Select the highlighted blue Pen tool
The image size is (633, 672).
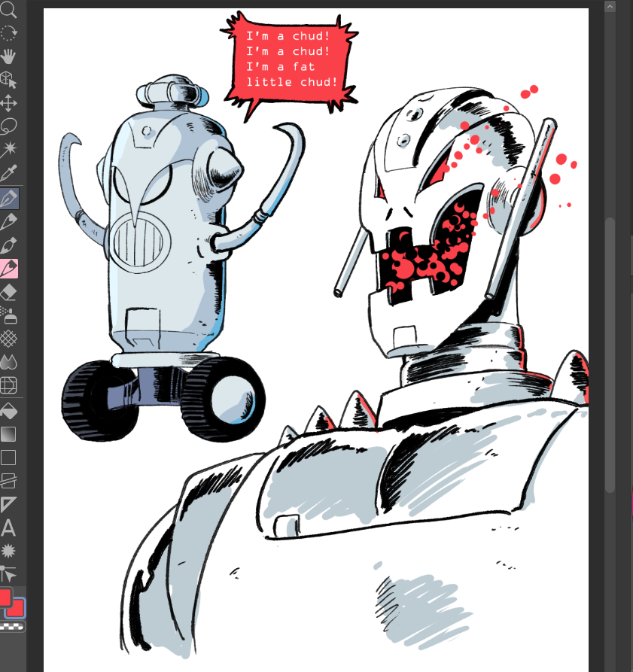pyautogui.click(x=9, y=199)
